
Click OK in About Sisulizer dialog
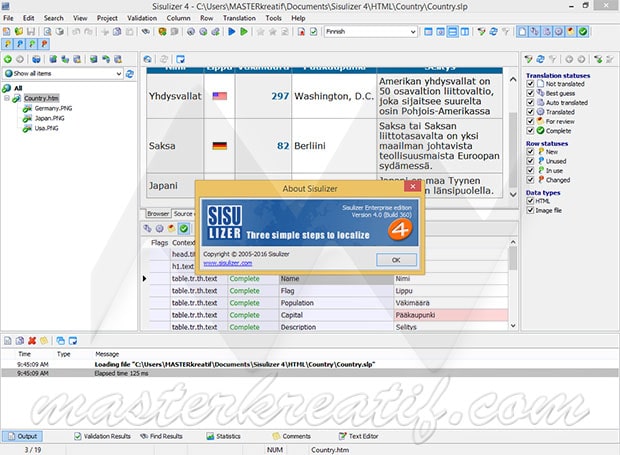click(x=396, y=260)
